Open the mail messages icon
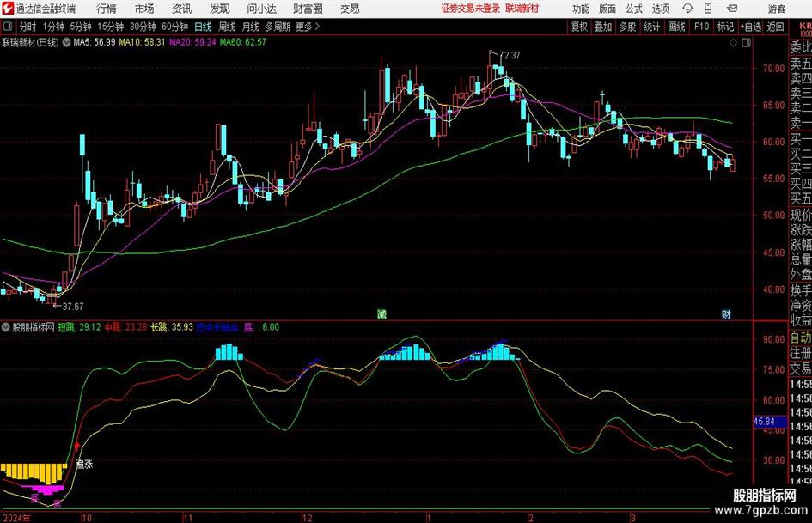 tap(732, 9)
